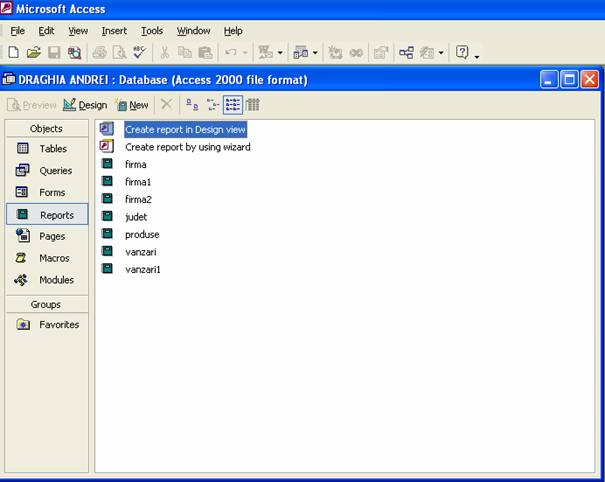This screenshot has height=482, width=605.
Task: Click the Open folder toolbar icon
Action: (33, 52)
